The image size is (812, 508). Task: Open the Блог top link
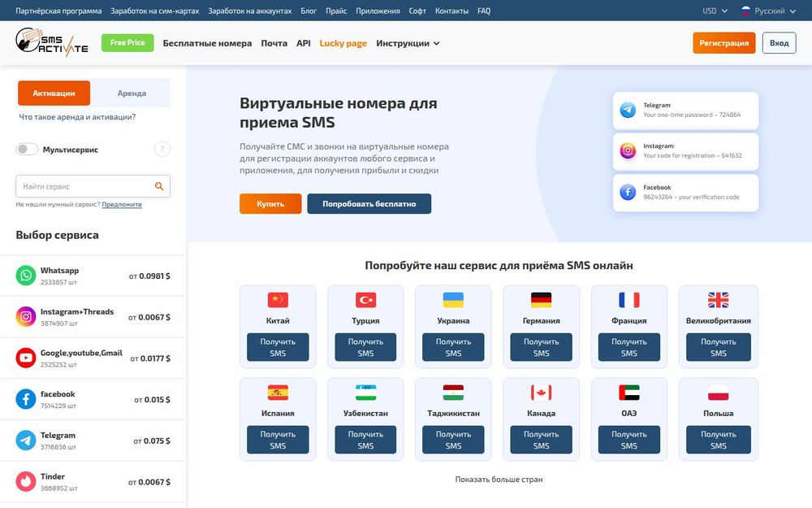tap(309, 11)
